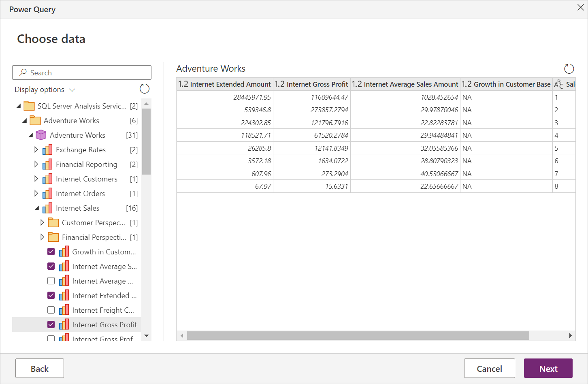The width and height of the screenshot is (588, 384).
Task: Enable the Internet Freight Cost checkbox
Action: [x=51, y=310]
